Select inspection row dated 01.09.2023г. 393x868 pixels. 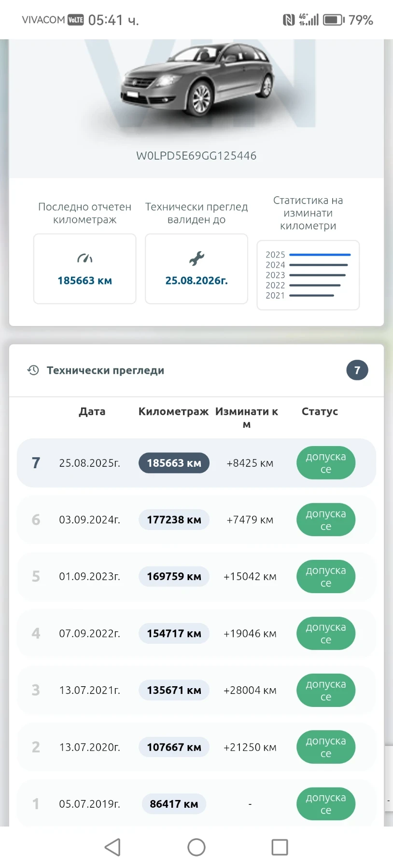pos(89,577)
